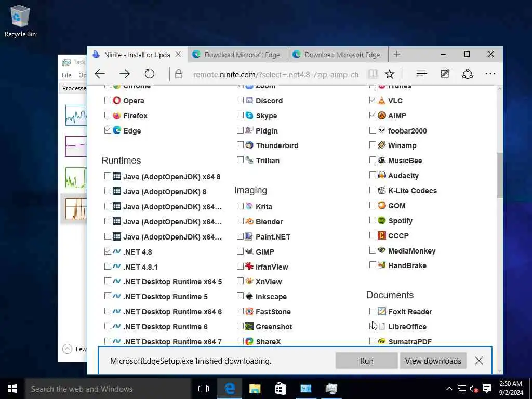Check the Opera checkbox
This screenshot has height=399, width=532.
point(108,100)
